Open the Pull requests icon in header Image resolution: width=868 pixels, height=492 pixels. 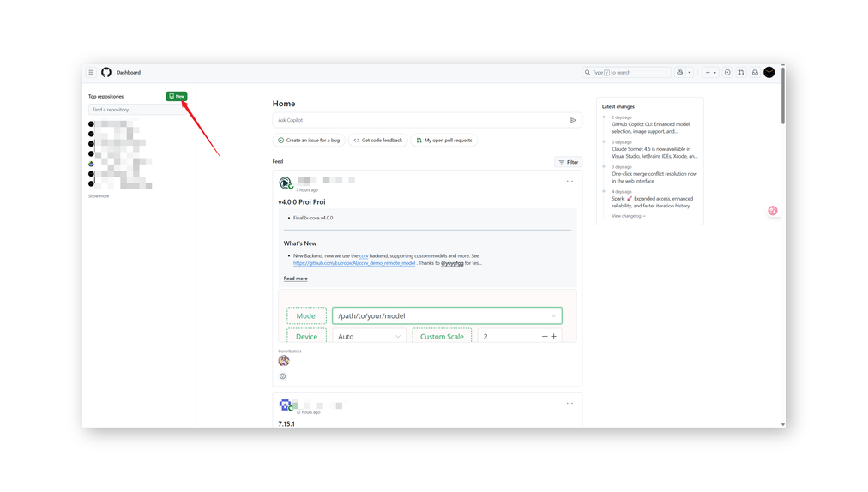pos(741,73)
